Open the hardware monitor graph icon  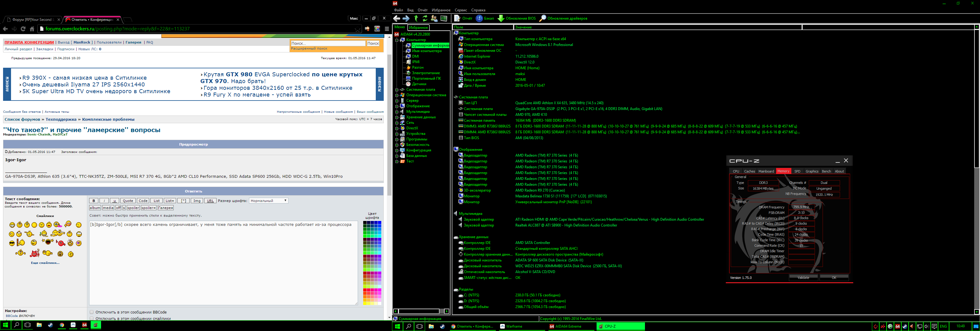coord(443,18)
